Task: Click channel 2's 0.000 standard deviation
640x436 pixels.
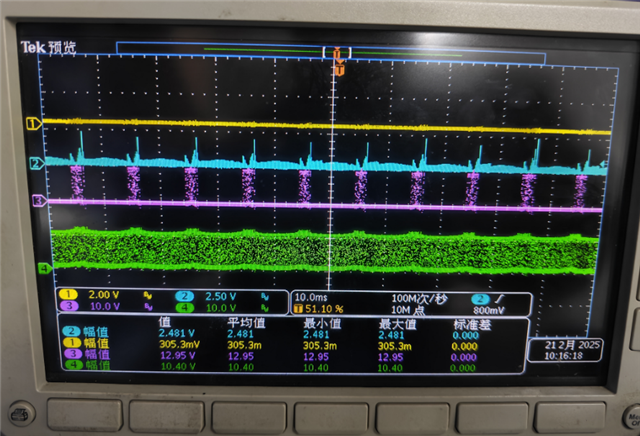Action: pyautogui.click(x=465, y=336)
